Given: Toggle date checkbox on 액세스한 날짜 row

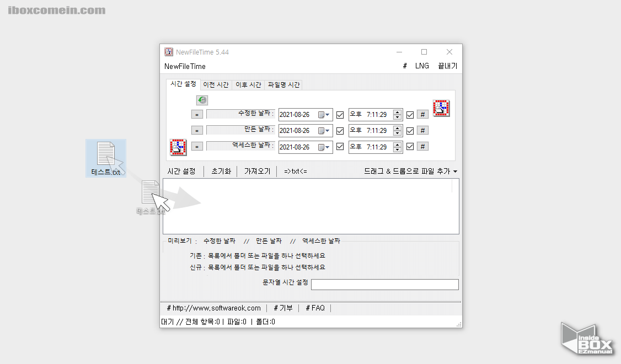Looking at the screenshot, I should click(340, 147).
